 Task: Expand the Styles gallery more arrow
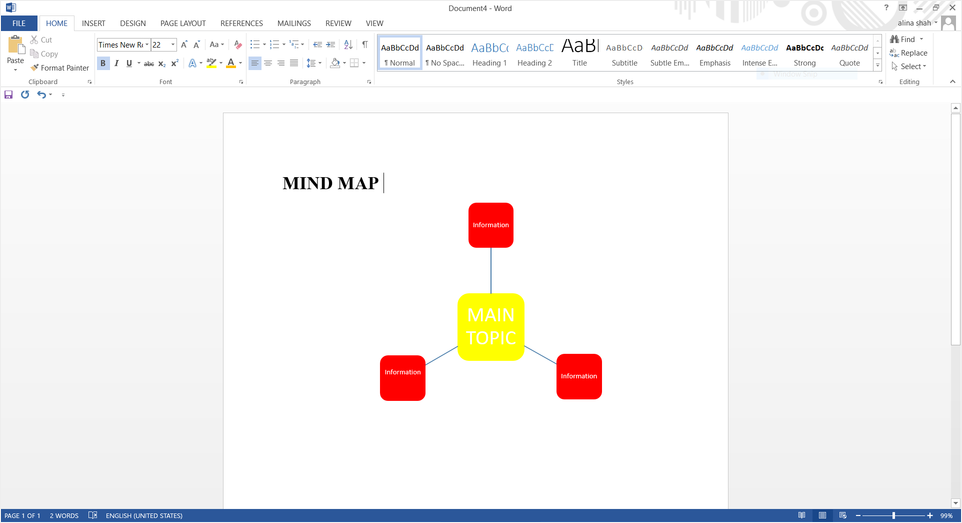click(878, 66)
